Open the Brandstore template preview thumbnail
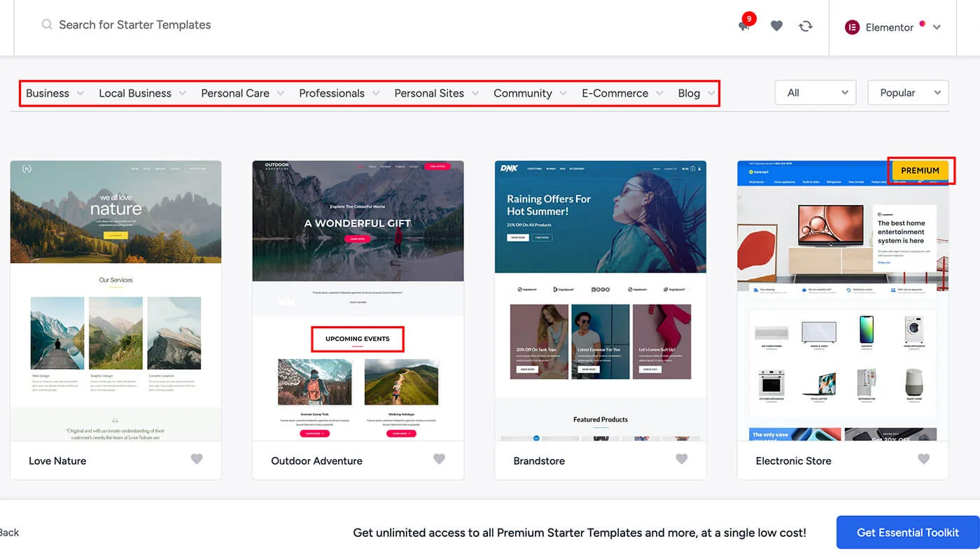 click(600, 301)
